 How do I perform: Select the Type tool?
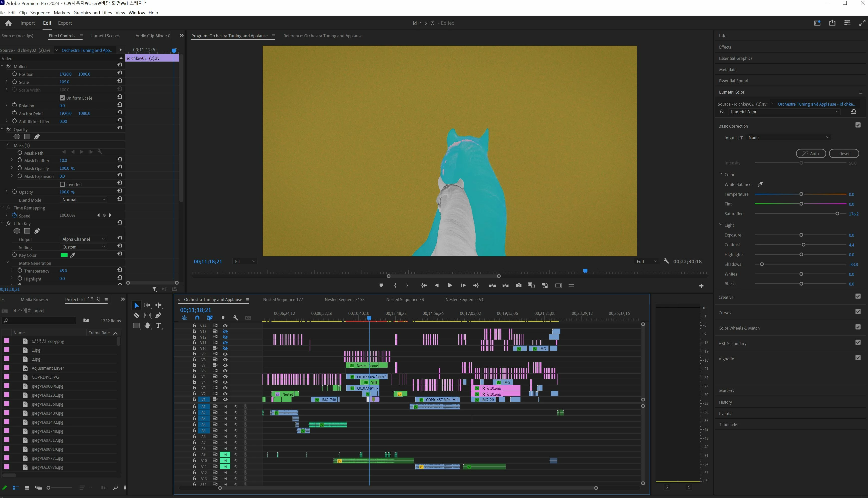coord(158,326)
